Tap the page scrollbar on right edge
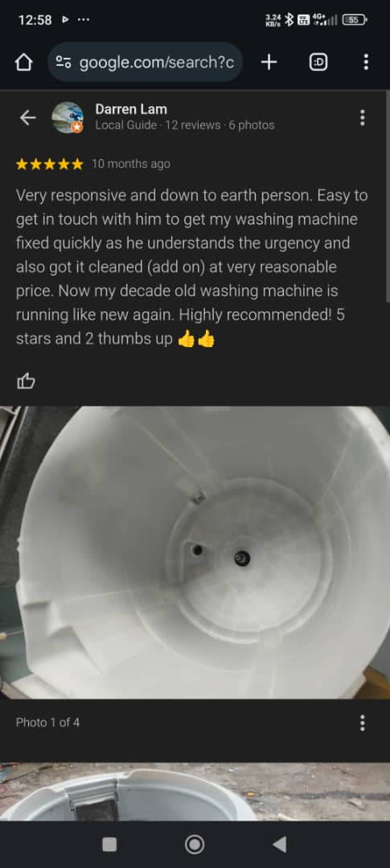 coord(388,197)
